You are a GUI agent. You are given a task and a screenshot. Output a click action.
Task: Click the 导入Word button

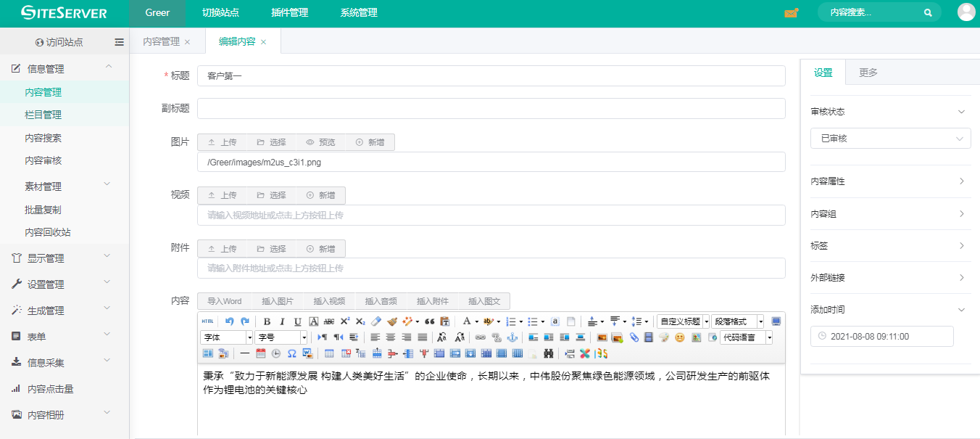[224, 301]
